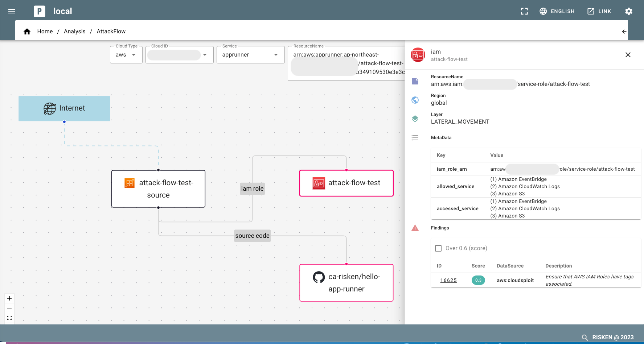Click the P project logo icon

(40, 11)
